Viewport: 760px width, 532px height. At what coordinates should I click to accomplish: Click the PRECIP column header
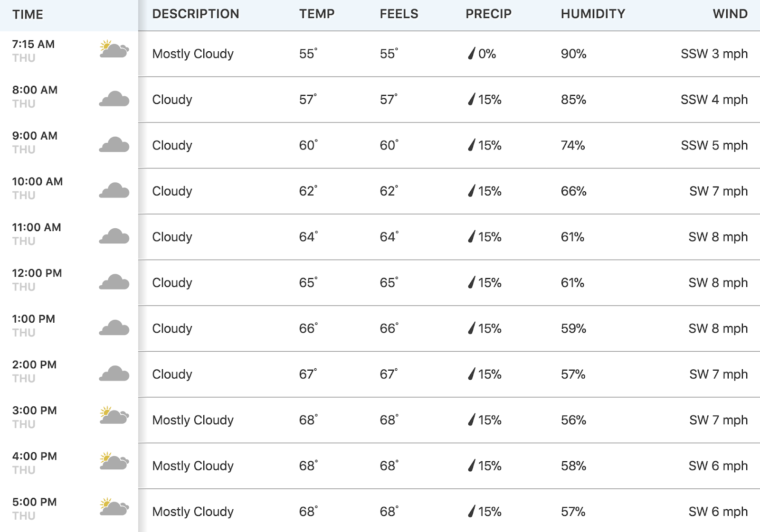(x=488, y=14)
